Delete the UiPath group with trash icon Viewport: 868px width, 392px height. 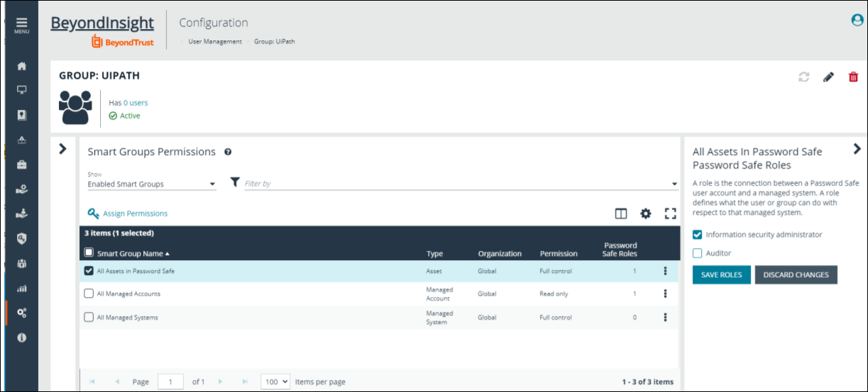(x=853, y=77)
